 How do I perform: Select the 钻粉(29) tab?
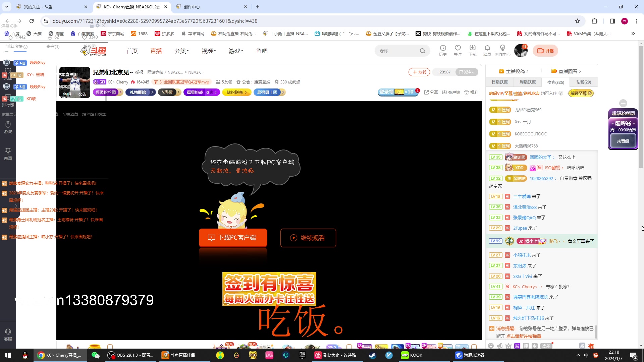click(584, 82)
